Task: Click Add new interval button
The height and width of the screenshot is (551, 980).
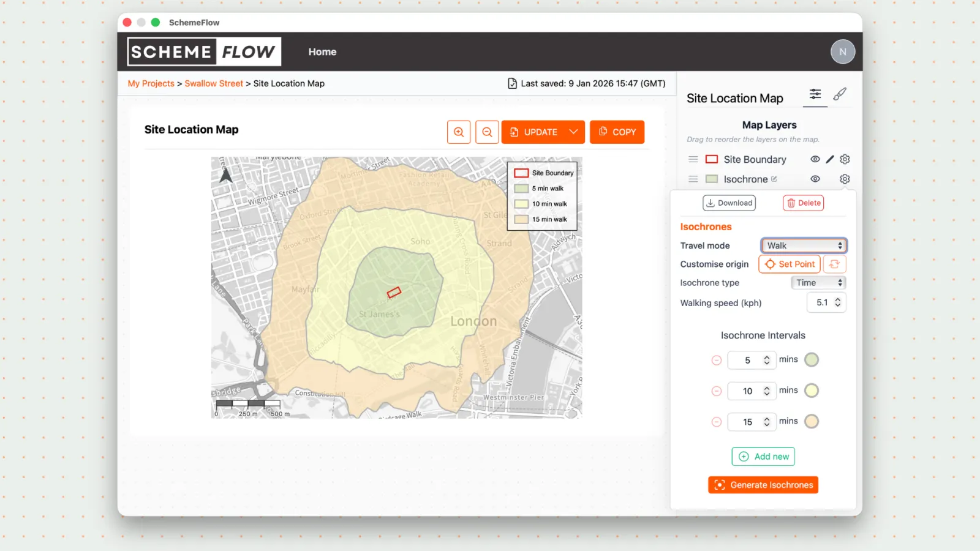Action: coord(763,457)
